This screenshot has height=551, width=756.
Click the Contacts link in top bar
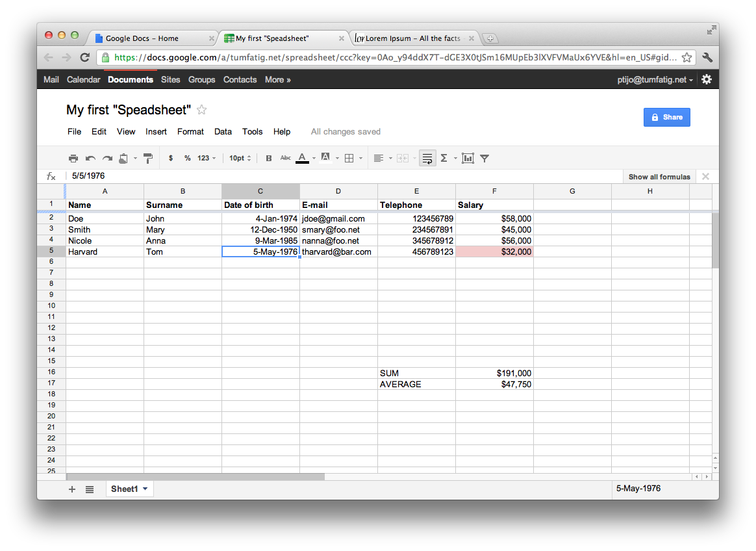pyautogui.click(x=240, y=80)
